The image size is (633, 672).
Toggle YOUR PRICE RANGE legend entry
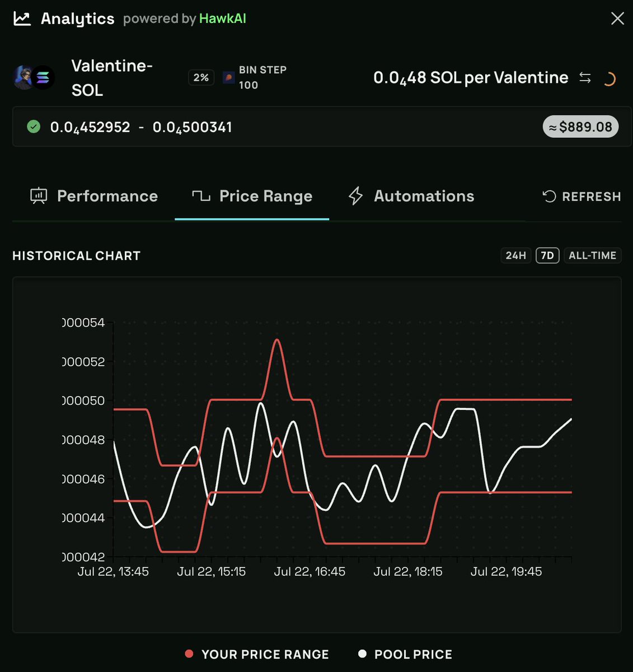pos(257,654)
